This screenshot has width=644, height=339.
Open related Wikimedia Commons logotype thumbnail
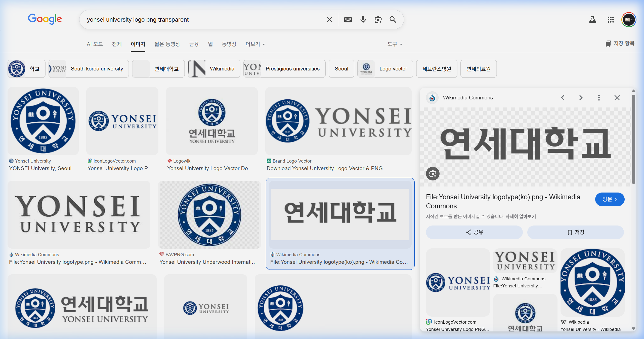525,261
